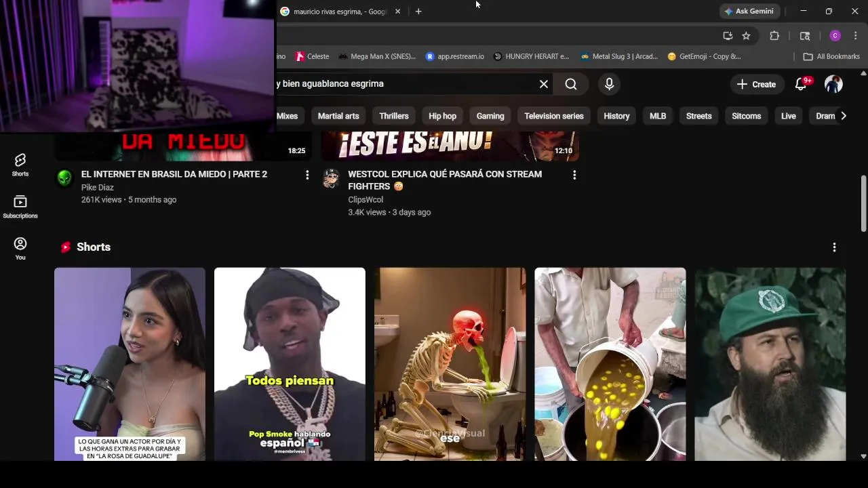Open HUNGRY HERART bookmark
This screenshot has width=868, height=488.
[x=531, y=56]
